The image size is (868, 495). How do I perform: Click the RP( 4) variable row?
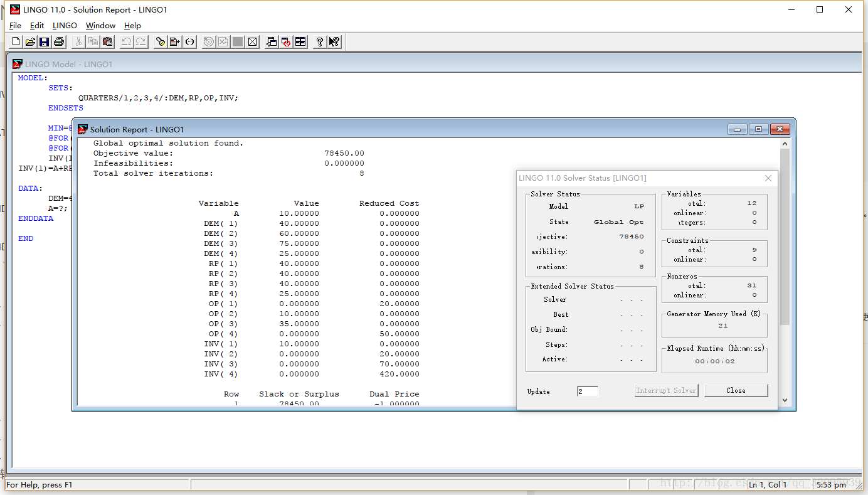314,294
